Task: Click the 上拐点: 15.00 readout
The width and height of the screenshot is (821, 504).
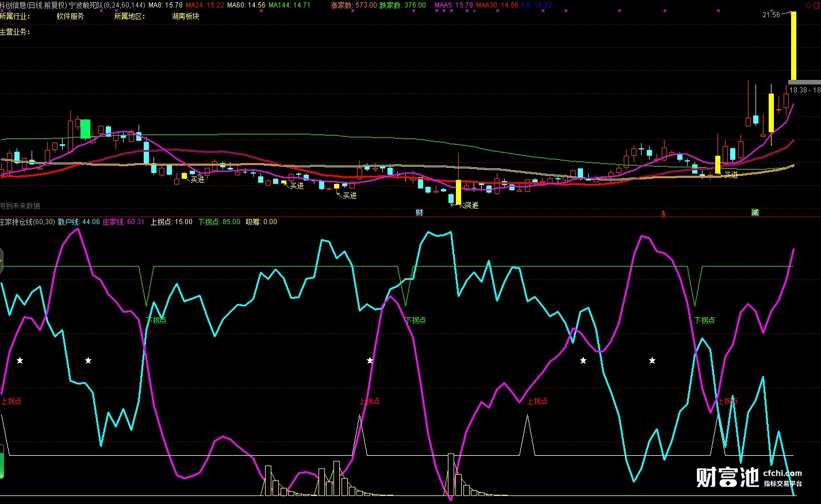Action: pos(171,222)
